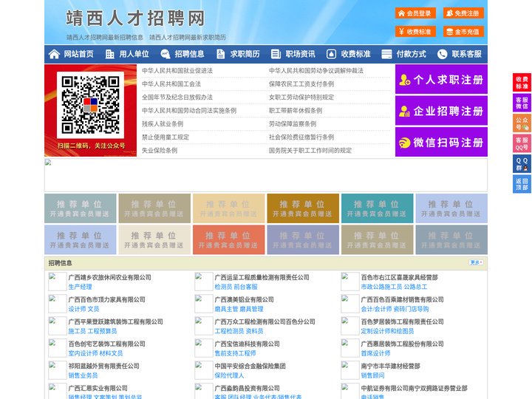Click the logo image of 广西宝信迪科技有限公司
Screen dimensions: 532x399
point(204,348)
